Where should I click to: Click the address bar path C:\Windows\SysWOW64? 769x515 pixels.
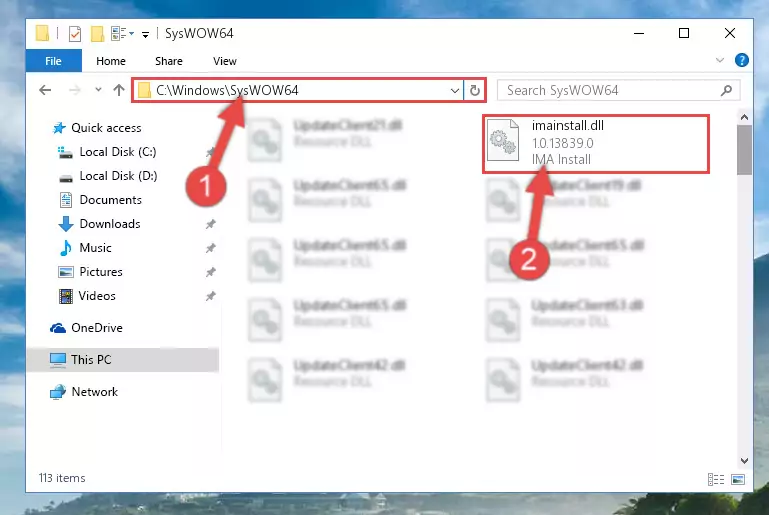pyautogui.click(x=227, y=90)
